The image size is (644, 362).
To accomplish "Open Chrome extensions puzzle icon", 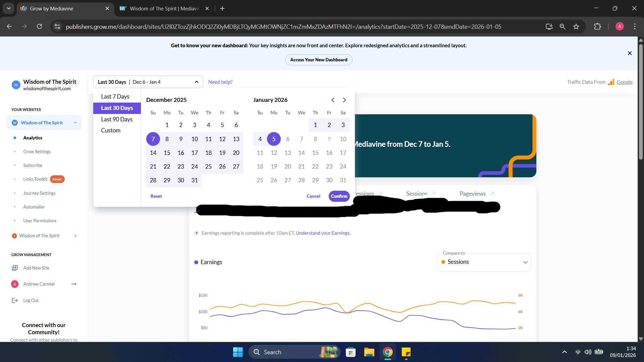I will (597, 26).
